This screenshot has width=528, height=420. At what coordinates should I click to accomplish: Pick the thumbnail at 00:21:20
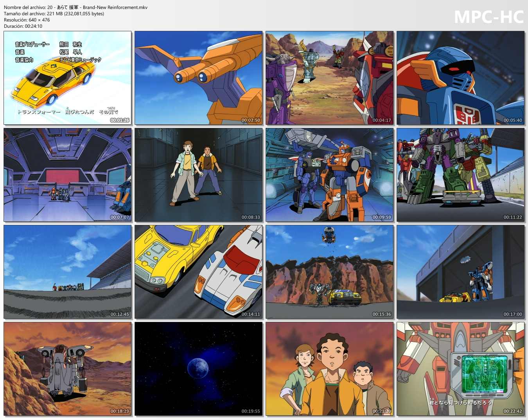click(x=329, y=369)
